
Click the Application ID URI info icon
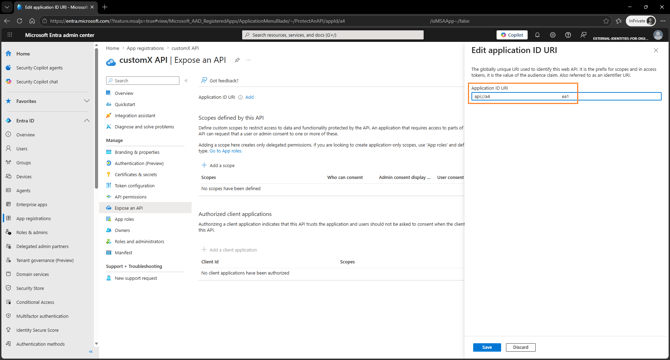[x=241, y=97]
